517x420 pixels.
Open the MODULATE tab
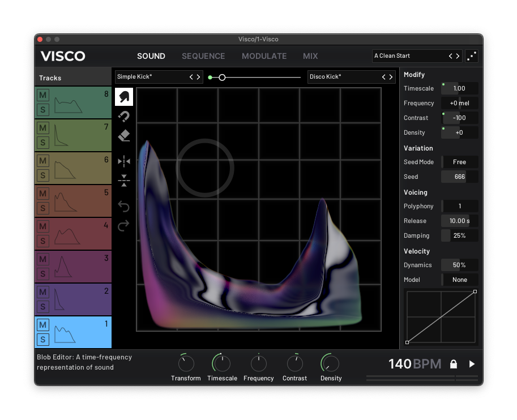tap(264, 56)
